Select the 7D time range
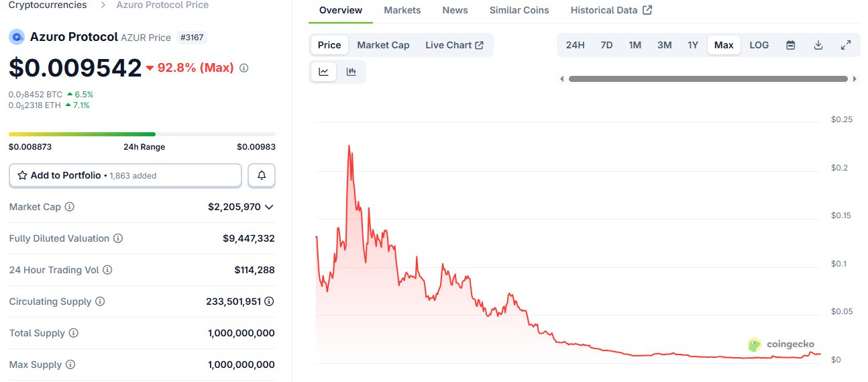868x382 pixels. click(x=606, y=45)
